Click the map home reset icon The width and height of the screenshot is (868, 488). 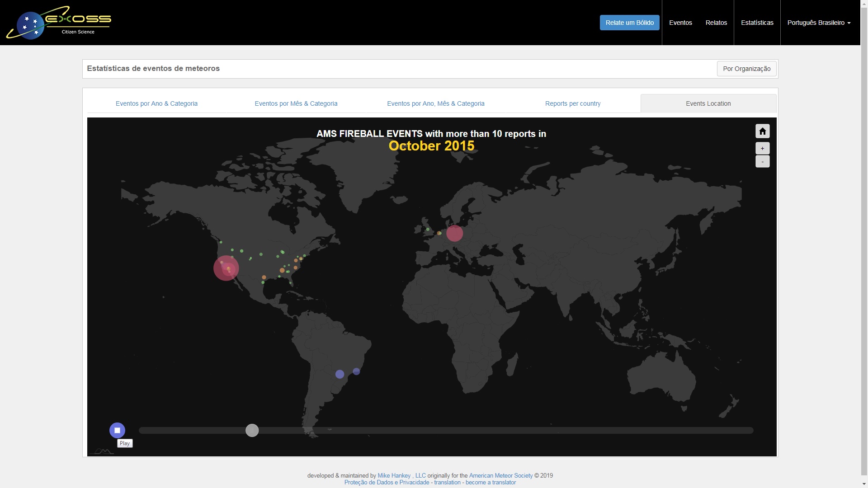pyautogui.click(x=762, y=131)
